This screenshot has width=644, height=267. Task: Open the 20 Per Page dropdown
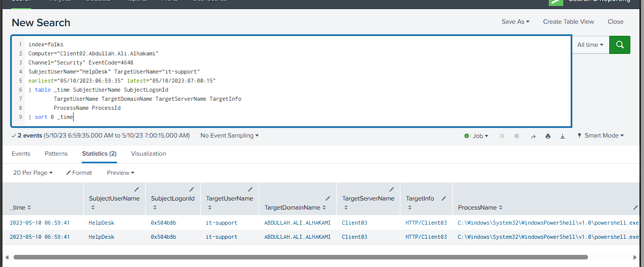coord(33,173)
